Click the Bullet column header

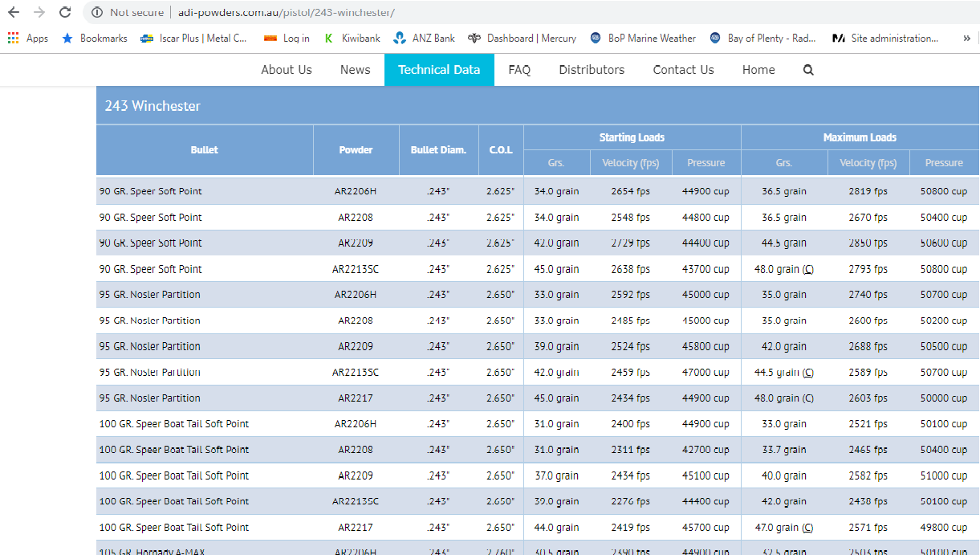[x=205, y=150]
